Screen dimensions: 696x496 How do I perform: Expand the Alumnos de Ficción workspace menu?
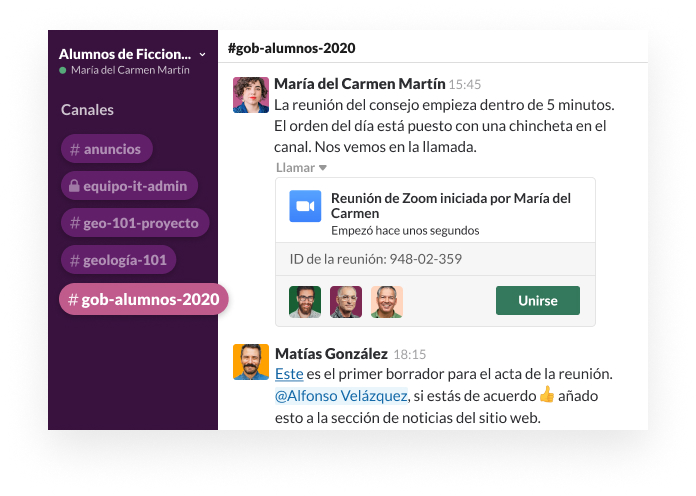point(202,54)
